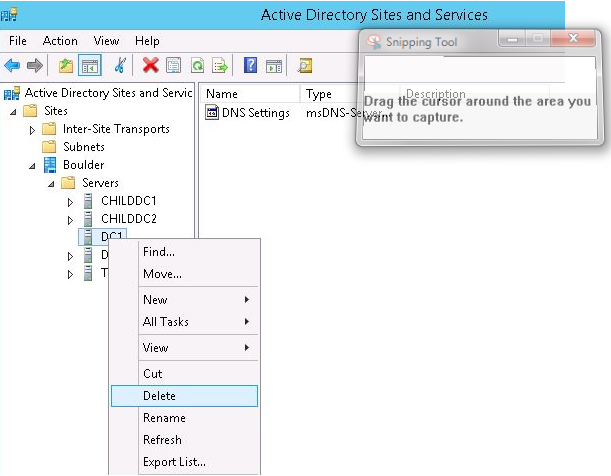Screen dimensions: 611x476
Task: Click the Export List toolbar icon
Action: pos(220,65)
